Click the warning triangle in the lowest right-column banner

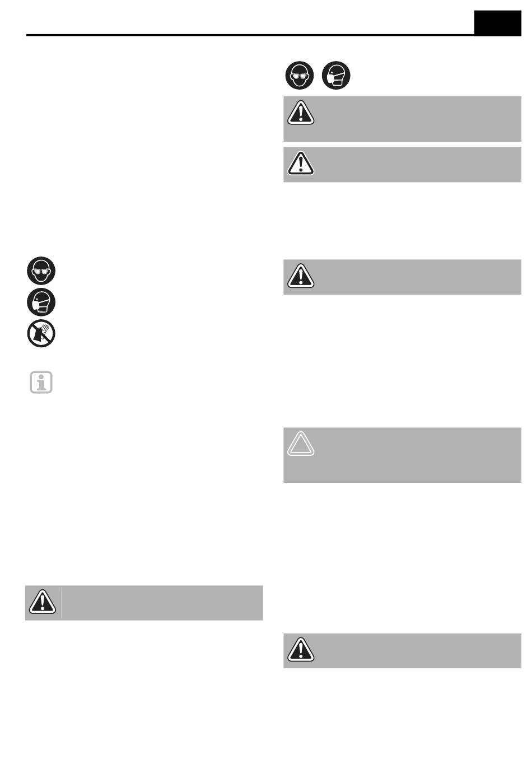pyautogui.click(x=301, y=649)
